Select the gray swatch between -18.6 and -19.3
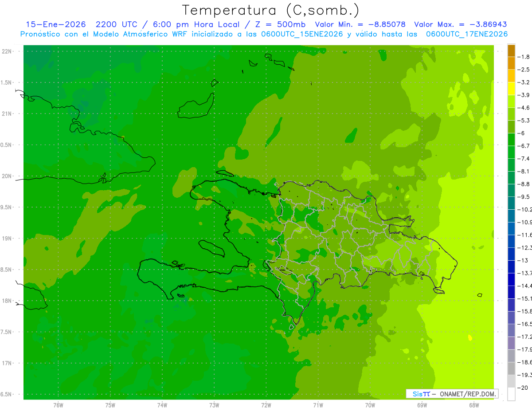 [511, 368]
